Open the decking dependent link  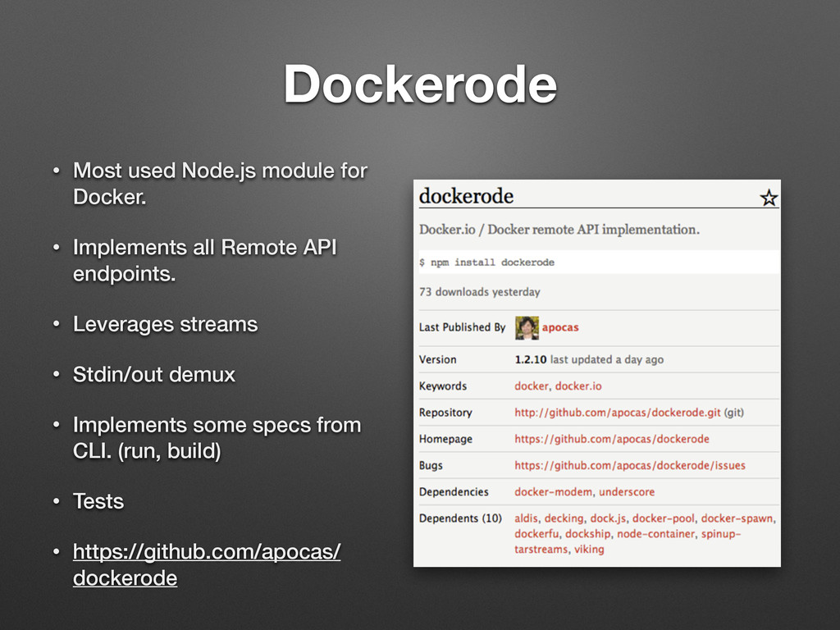pyautogui.click(x=564, y=518)
